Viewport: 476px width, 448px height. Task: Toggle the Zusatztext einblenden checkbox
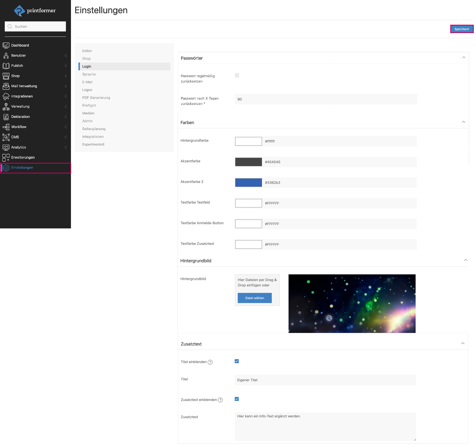(236, 399)
